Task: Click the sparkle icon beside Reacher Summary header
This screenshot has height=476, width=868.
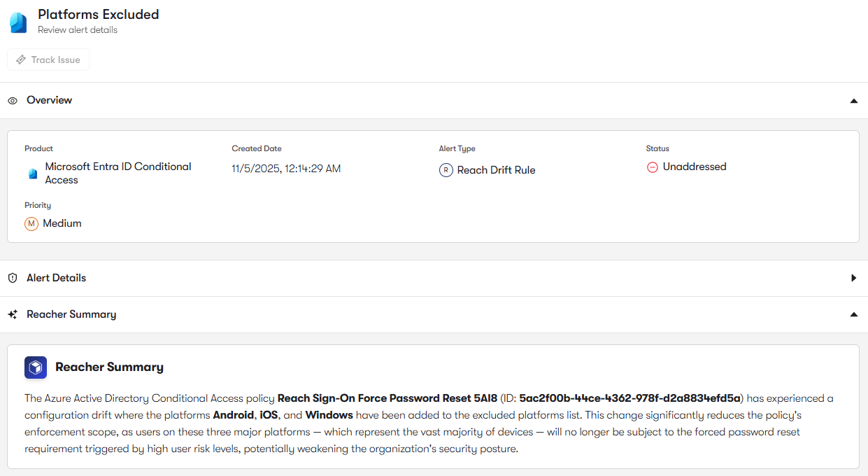Action: click(x=13, y=314)
